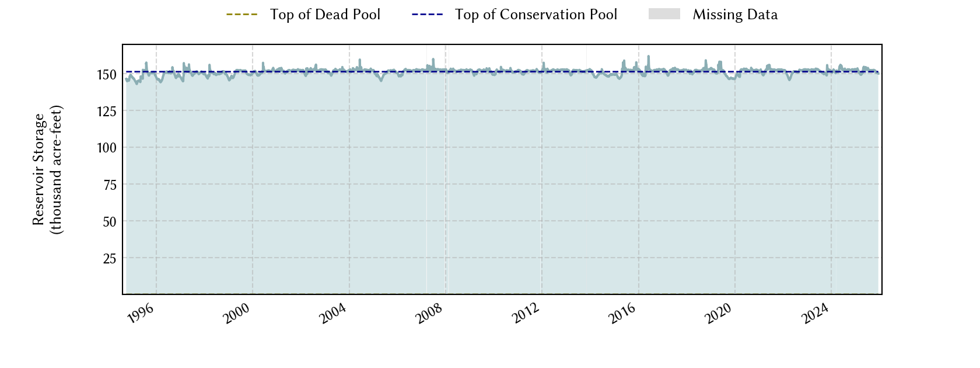Click the Missing Data gray legend swatch
The height and width of the screenshot is (368, 980).
[664, 15]
